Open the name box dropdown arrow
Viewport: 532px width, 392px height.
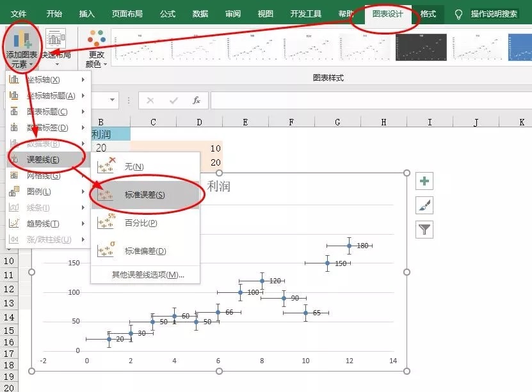click(112, 100)
